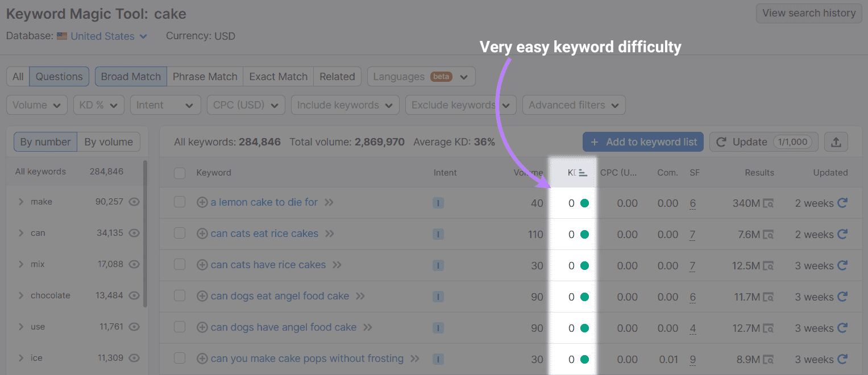Check the 'can cats eat rice cakes' checkbox
The width and height of the screenshot is (868, 375).
pyautogui.click(x=180, y=233)
